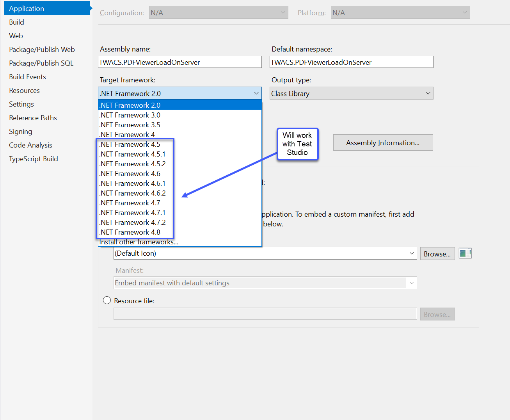The width and height of the screenshot is (510, 420).
Task: Click the Default namespace text field
Action: click(x=352, y=62)
